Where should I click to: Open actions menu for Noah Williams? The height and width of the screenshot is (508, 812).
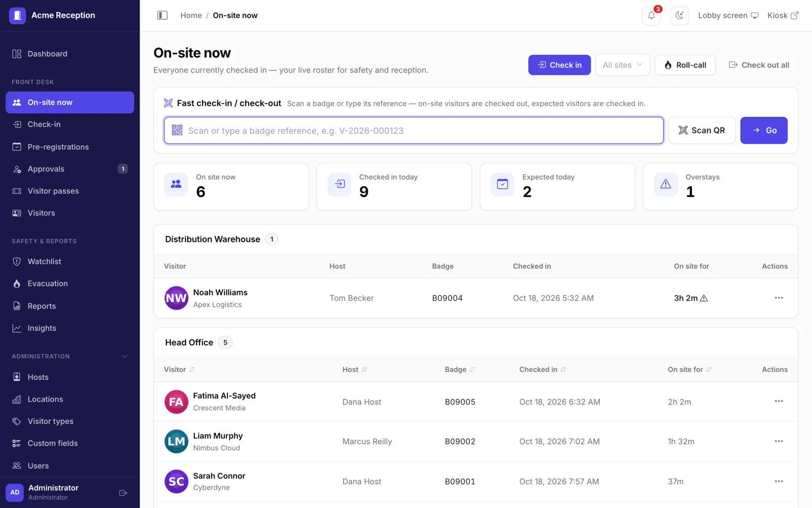click(779, 298)
